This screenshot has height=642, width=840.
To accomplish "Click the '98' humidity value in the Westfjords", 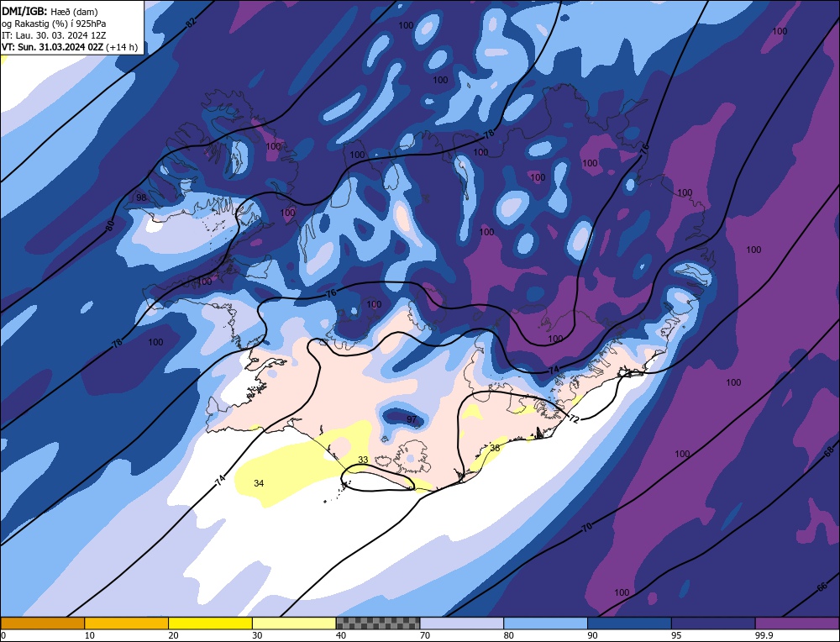I will click(x=141, y=197).
